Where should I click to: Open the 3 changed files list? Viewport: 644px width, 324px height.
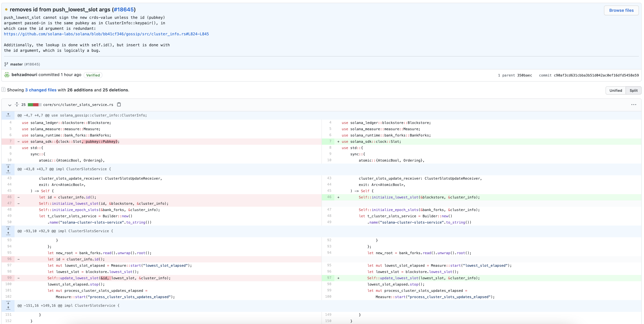pyautogui.click(x=41, y=90)
